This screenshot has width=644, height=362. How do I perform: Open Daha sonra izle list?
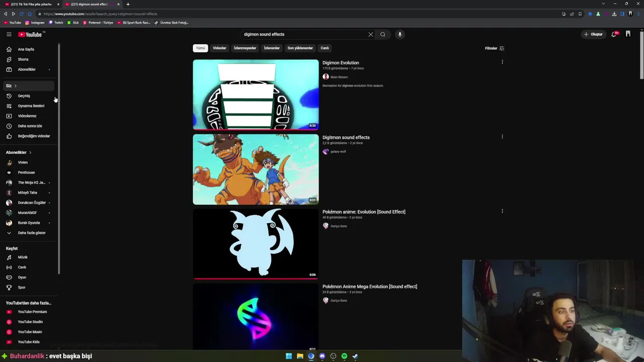(x=28, y=126)
